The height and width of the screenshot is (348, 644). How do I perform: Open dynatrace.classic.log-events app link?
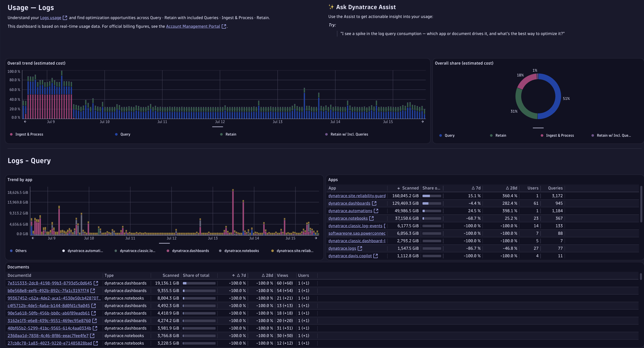pyautogui.click(x=355, y=226)
